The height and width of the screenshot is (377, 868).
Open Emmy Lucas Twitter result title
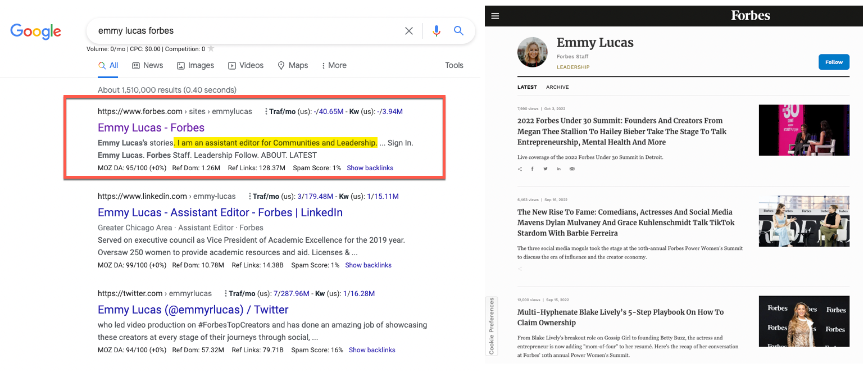(x=193, y=310)
